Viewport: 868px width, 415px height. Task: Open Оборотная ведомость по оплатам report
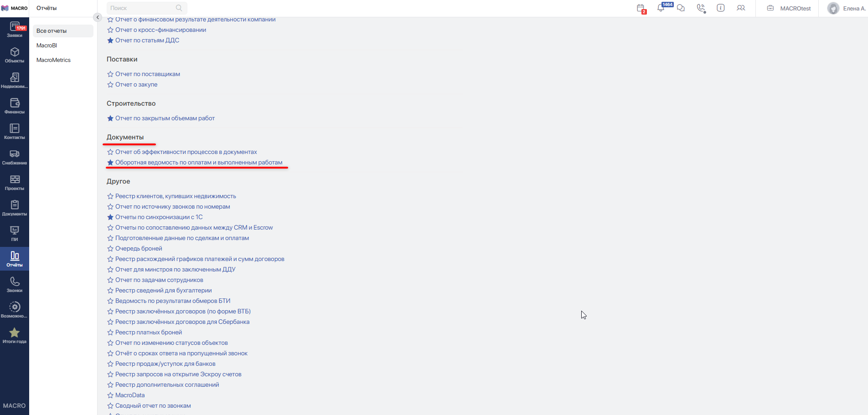click(x=199, y=163)
